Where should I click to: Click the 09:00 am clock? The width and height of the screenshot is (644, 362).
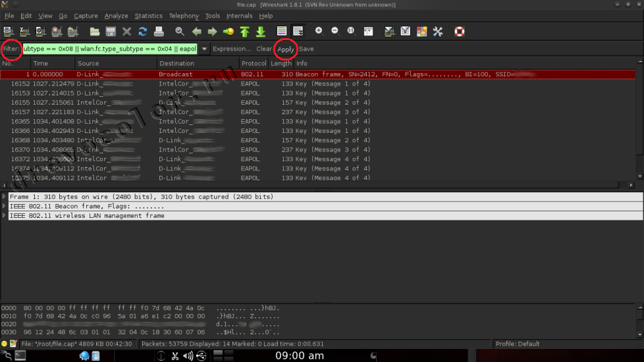[300, 355]
